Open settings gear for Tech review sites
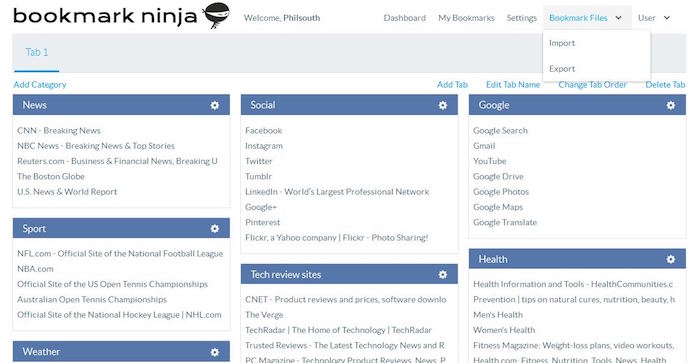 pyautogui.click(x=443, y=275)
